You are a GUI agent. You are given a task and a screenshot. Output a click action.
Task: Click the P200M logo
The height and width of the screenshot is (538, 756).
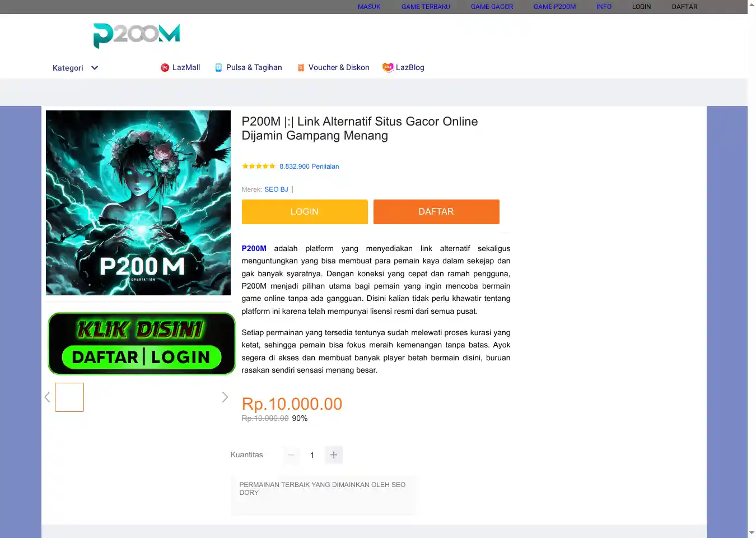[137, 36]
